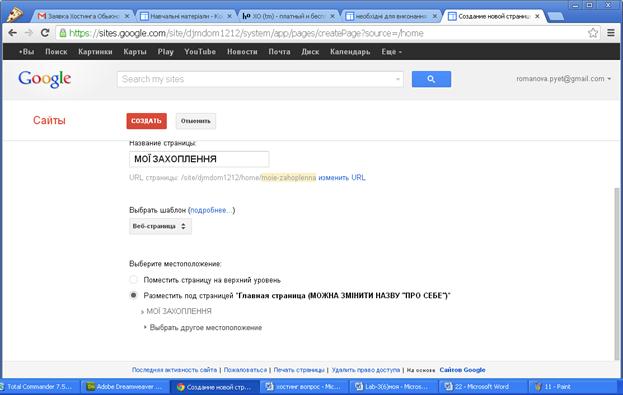Viewport: 623px width, 395px height.
Task: Click the blue search magnifier button
Action: [x=431, y=79]
